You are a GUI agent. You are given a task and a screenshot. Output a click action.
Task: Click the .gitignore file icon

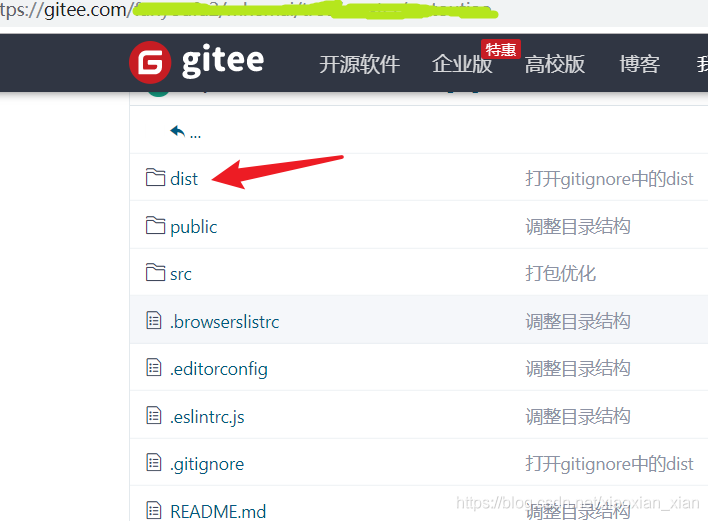click(154, 463)
